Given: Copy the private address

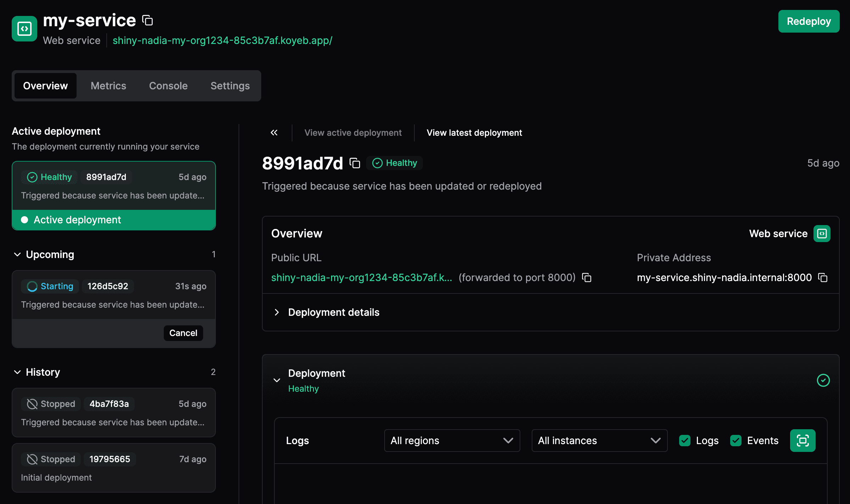Looking at the screenshot, I should pos(823,278).
